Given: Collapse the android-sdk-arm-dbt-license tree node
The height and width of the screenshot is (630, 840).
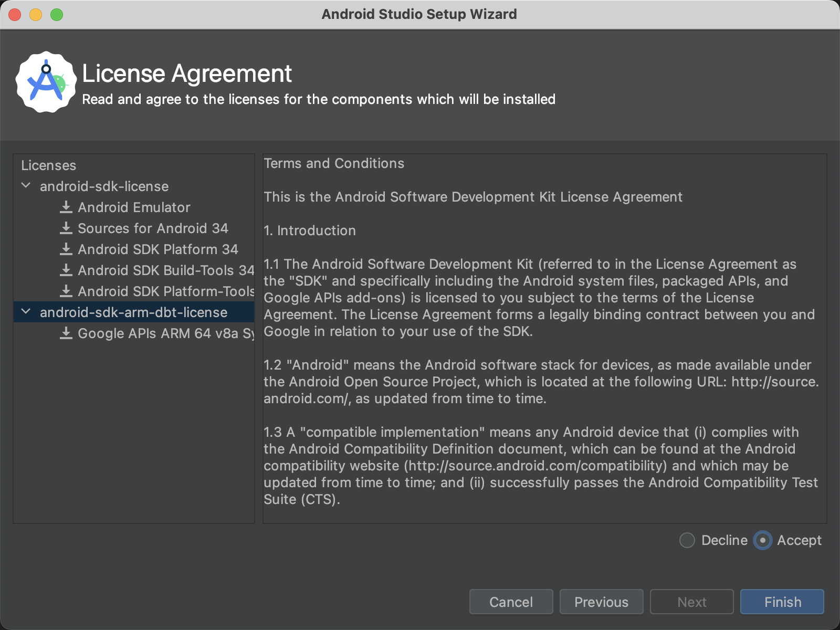Looking at the screenshot, I should 26,312.
